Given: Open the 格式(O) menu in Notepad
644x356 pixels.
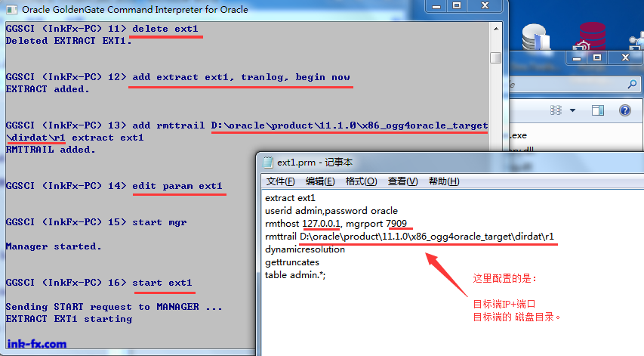Looking at the screenshot, I should coord(361,181).
